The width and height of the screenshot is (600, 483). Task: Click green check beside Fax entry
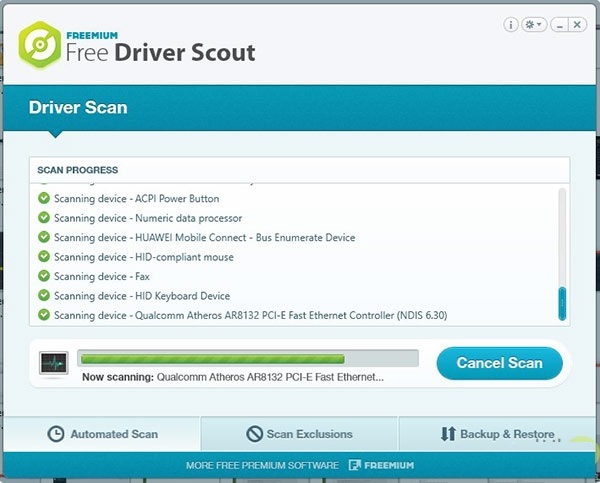44,276
